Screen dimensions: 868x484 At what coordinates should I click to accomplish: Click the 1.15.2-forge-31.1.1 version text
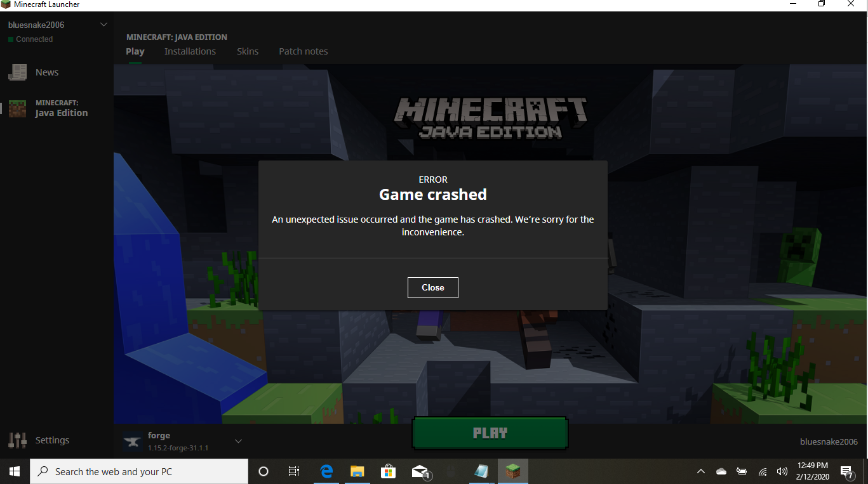pos(178,448)
